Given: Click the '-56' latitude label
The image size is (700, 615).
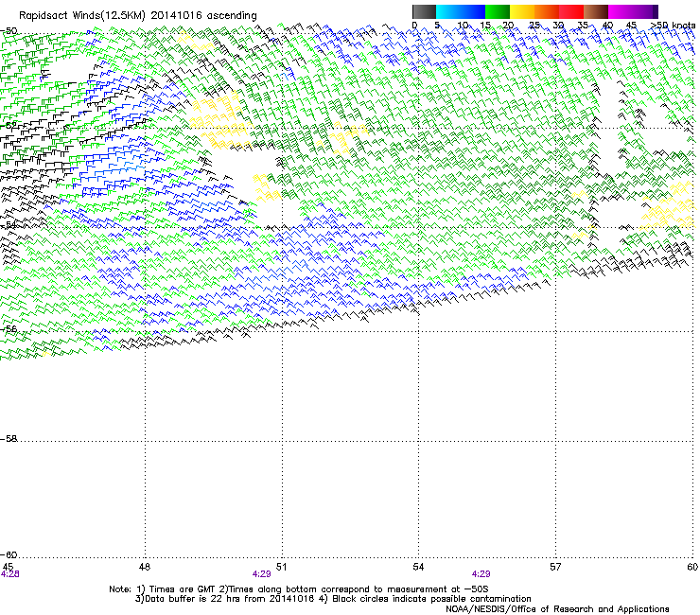Looking at the screenshot, I should [9, 328].
